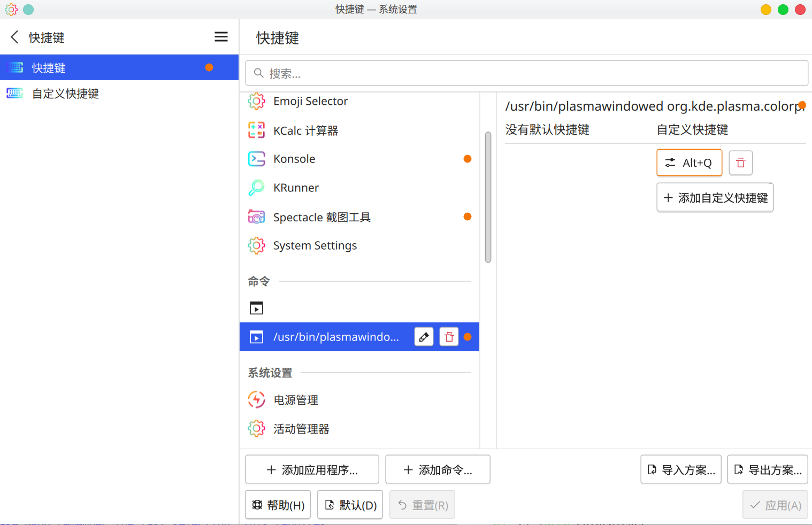The height and width of the screenshot is (525, 812).
Task: Select the KCalc 计算器 calculator icon
Action: pos(256,130)
